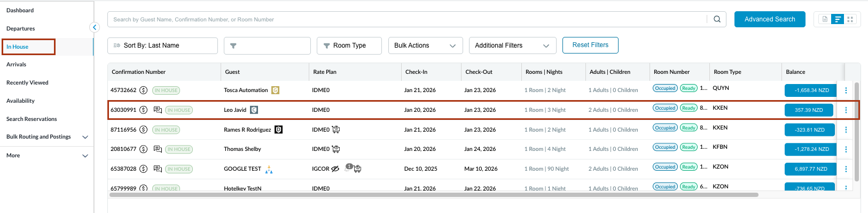The height and width of the screenshot is (213, 868).
Task: Open comments icon for reservation 63030991
Action: click(158, 110)
